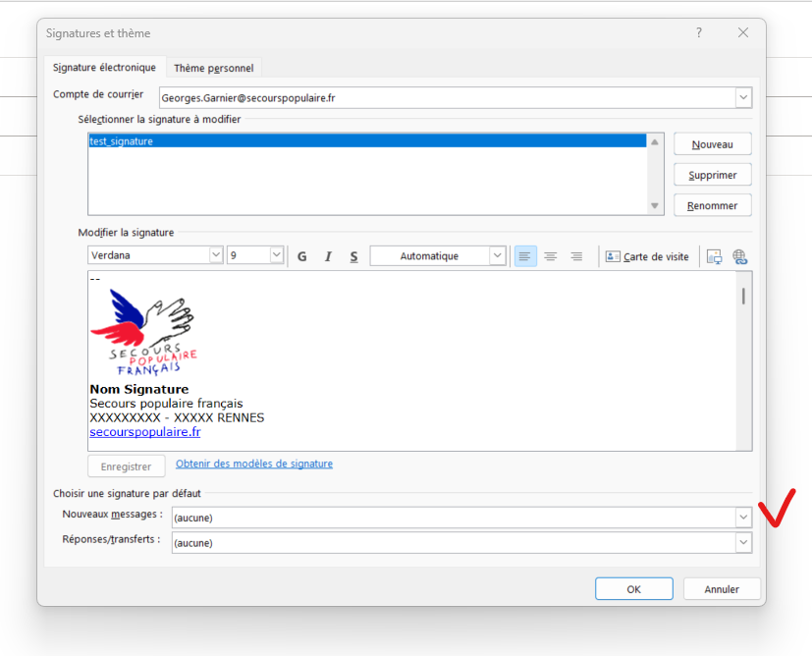This screenshot has width=812, height=656.
Task: Switch to the Thème personnel tab
Action: (x=213, y=68)
